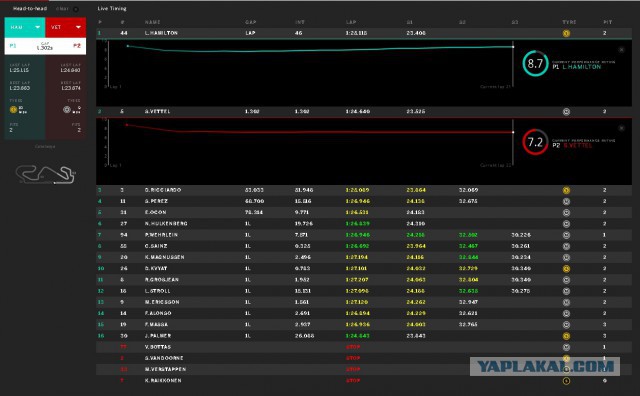This screenshot has height=396, width=640.
Task: Click the GAP column header
Action: click(251, 22)
